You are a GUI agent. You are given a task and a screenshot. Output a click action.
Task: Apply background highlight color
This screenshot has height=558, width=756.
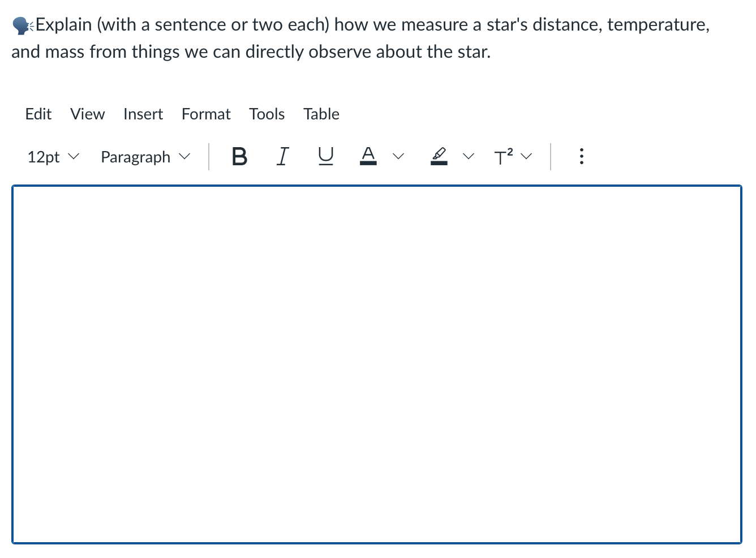(439, 156)
